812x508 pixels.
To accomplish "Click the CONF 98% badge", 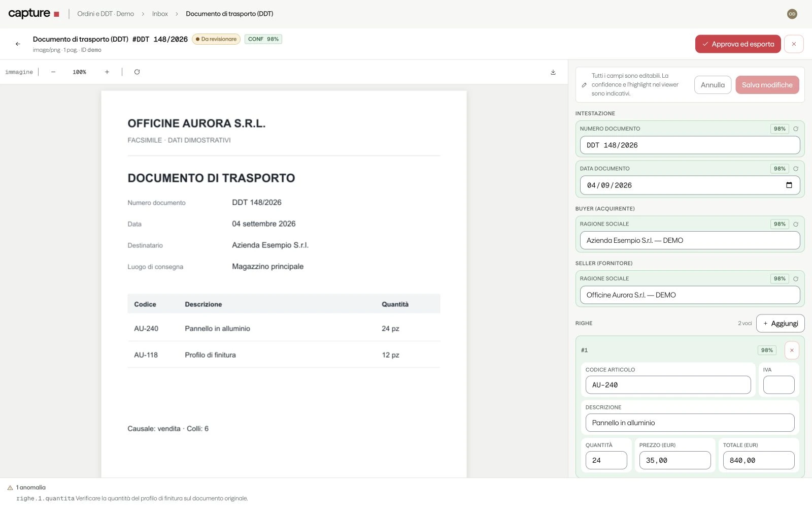I will point(263,39).
